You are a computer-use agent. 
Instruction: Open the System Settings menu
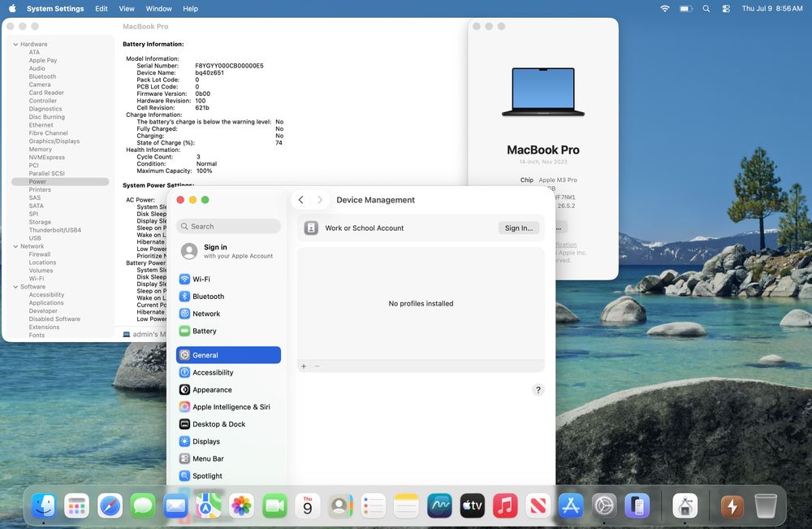pyautogui.click(x=55, y=9)
